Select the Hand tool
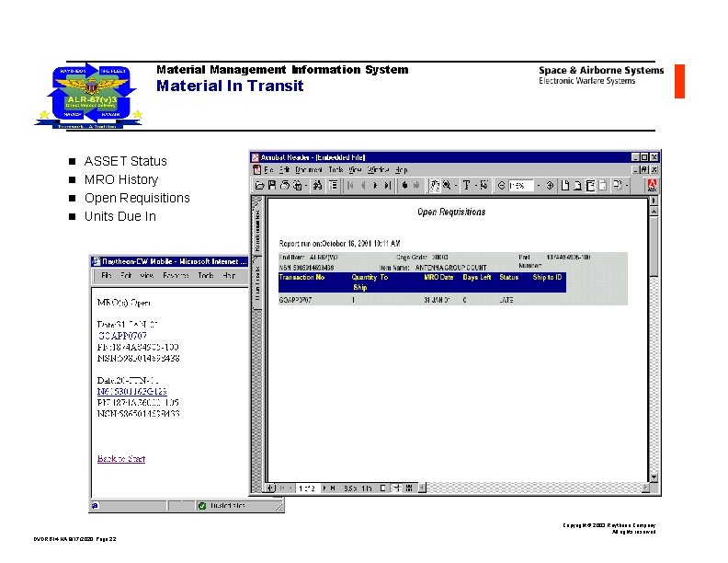 pyautogui.click(x=435, y=185)
